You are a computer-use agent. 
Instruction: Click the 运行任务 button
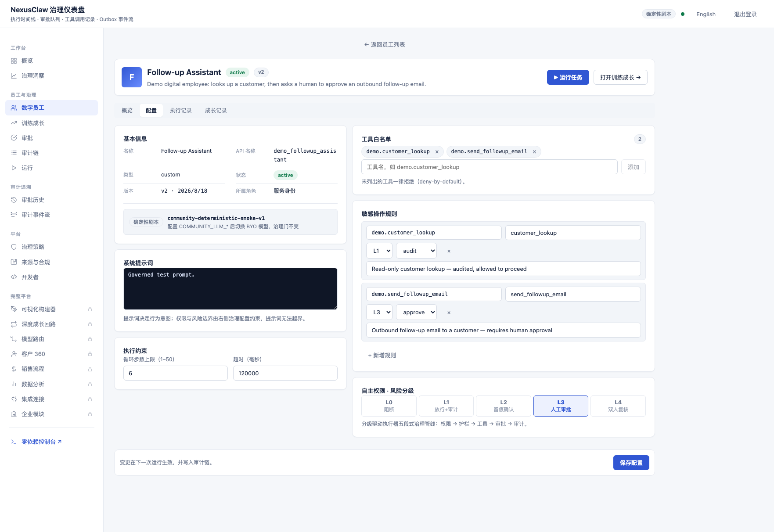click(568, 78)
